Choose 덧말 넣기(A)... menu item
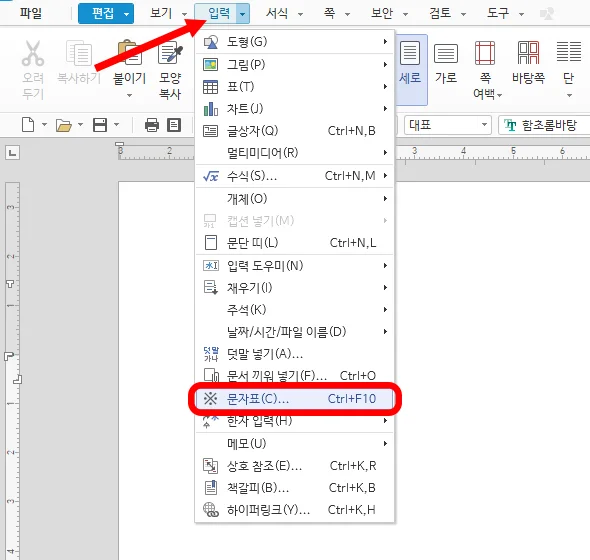590x560 pixels. point(295,354)
